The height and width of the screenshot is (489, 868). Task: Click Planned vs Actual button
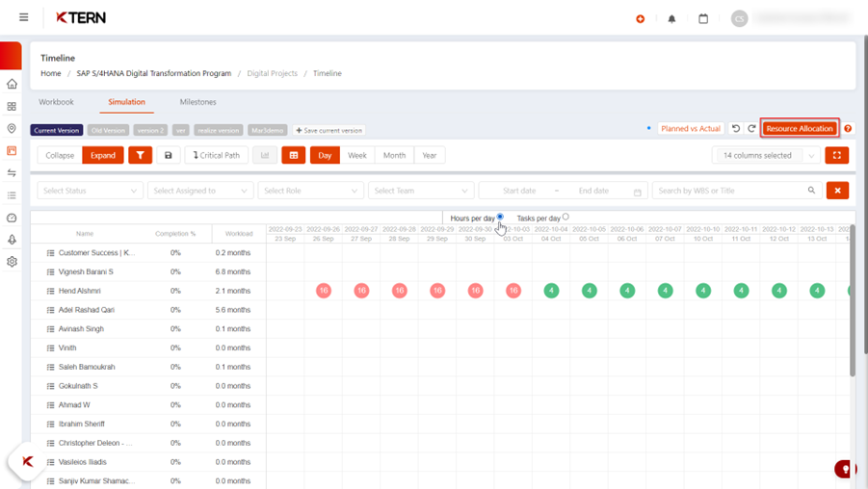[x=691, y=128]
